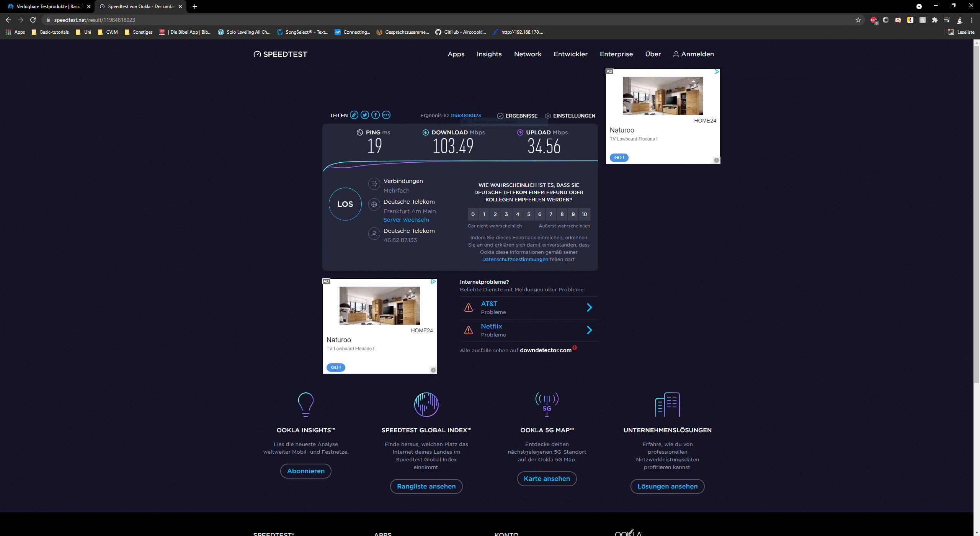Bookmark the page with the star icon
This screenshot has height=536, width=980.
[x=858, y=20]
